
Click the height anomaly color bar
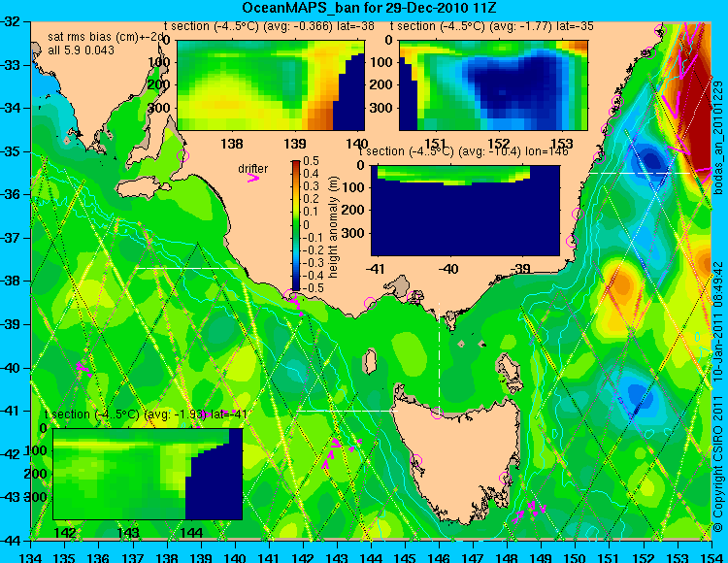(296, 225)
